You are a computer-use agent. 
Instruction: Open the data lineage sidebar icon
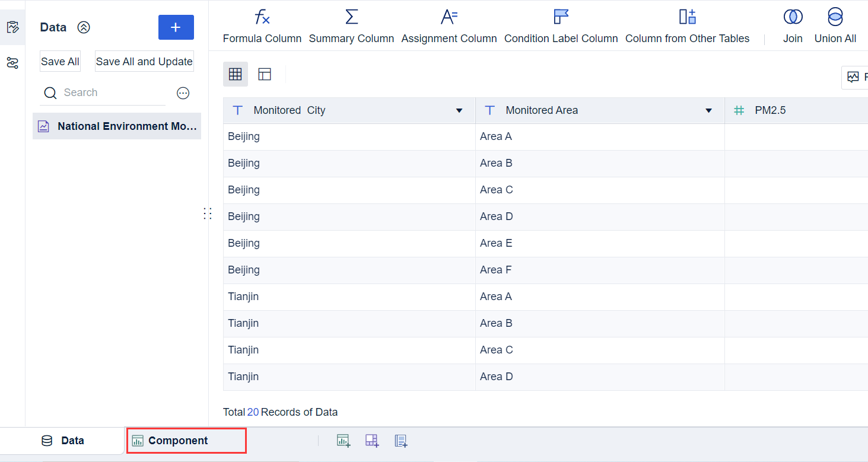[12, 62]
